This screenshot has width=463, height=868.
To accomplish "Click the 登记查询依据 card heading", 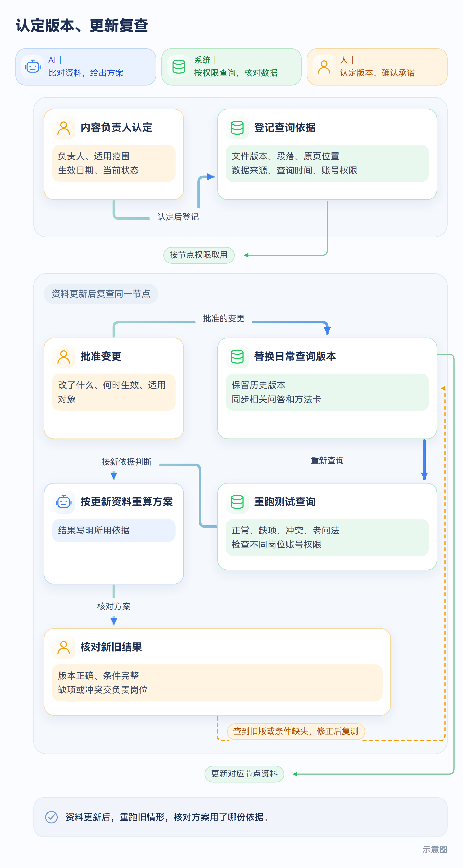I will point(285,128).
